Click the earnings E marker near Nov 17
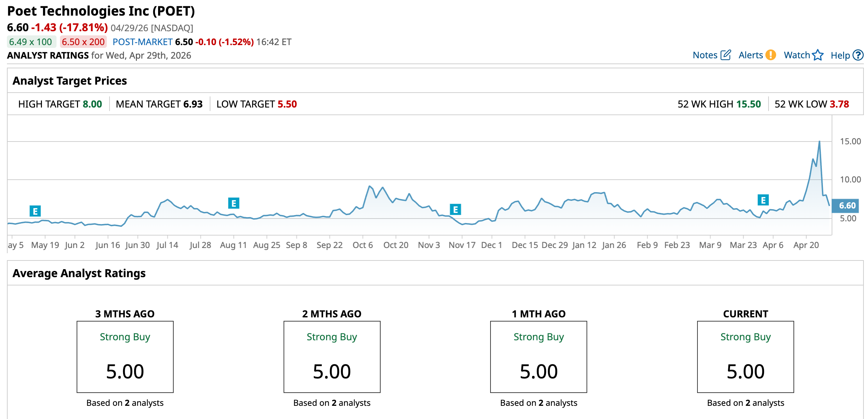 tap(455, 209)
